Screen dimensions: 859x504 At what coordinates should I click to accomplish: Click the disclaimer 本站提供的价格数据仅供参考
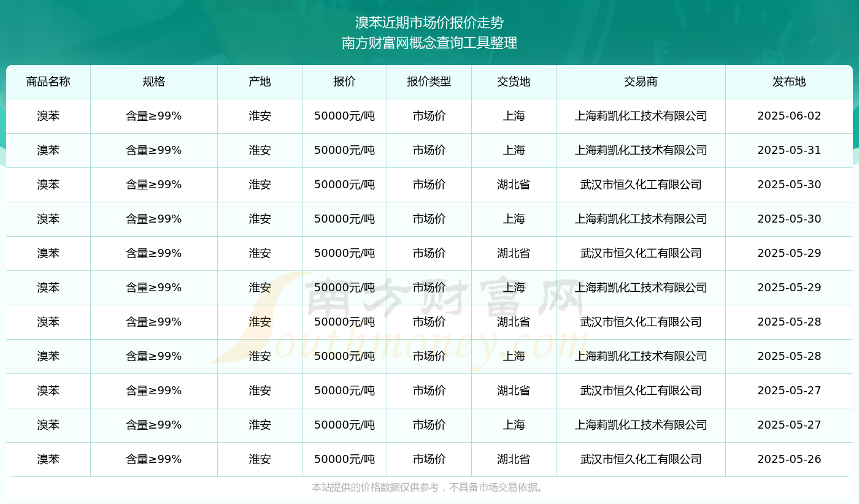coord(376,487)
